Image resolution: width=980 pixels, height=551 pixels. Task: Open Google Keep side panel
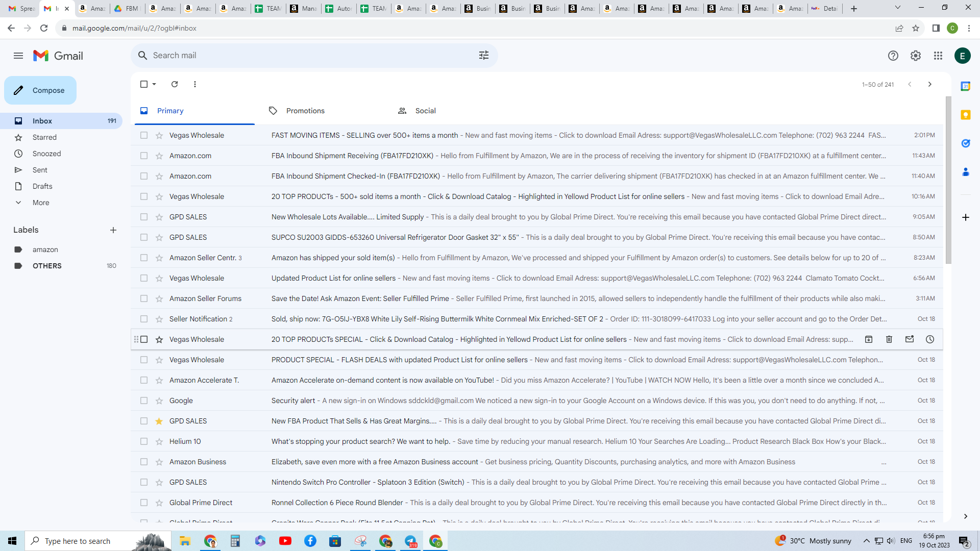966,115
